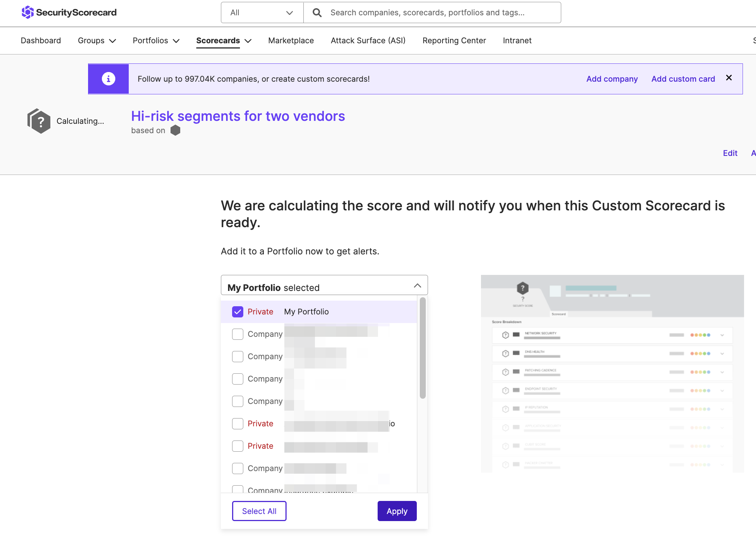Check the Company checkbox below the Private rows

click(x=238, y=468)
